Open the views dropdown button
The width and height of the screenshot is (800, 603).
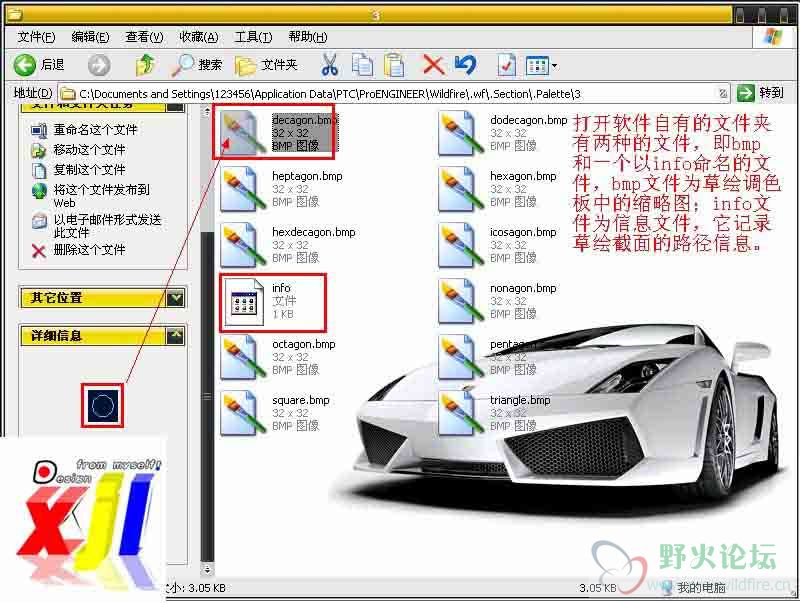(x=541, y=65)
